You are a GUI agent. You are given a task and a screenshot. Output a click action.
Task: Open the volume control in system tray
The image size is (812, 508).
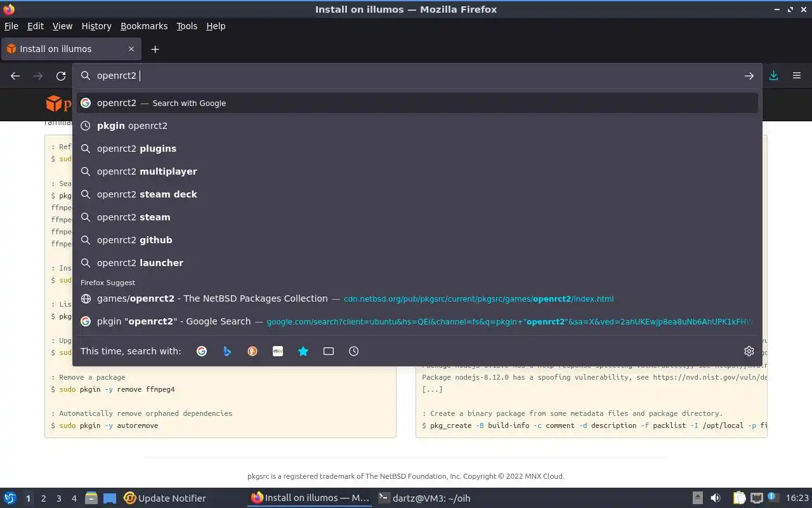coord(715,498)
